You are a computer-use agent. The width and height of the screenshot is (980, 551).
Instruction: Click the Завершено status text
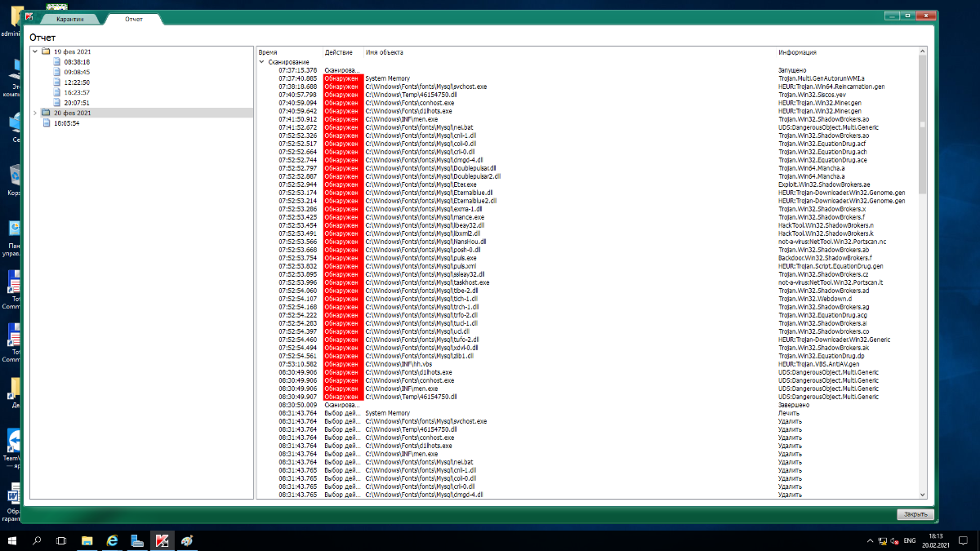794,405
